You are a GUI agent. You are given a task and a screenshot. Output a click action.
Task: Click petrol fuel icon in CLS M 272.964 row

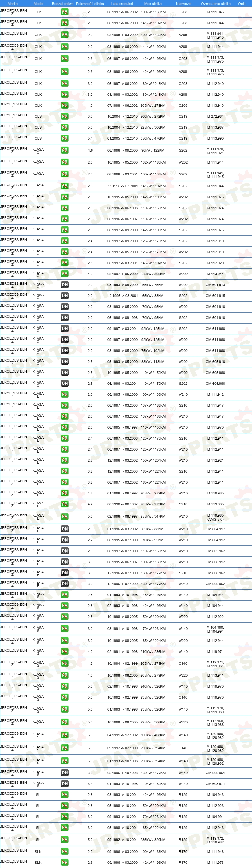click(64, 116)
